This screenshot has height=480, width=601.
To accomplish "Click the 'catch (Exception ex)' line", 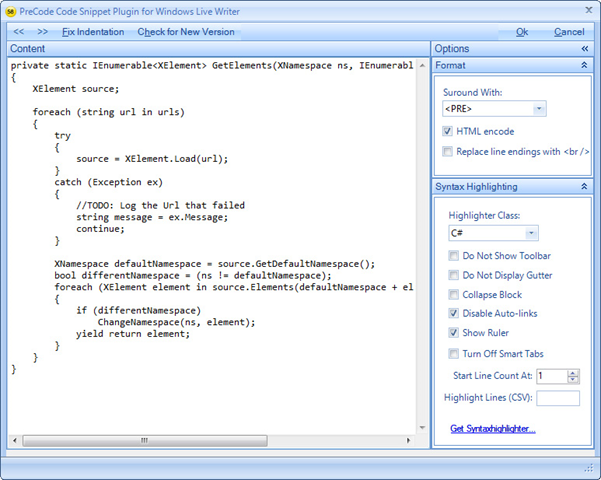I will click(108, 182).
